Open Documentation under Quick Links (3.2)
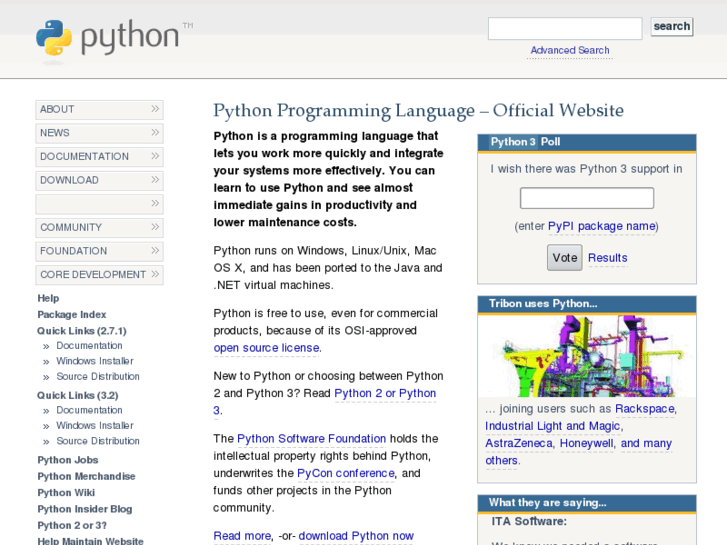727x545 pixels. [x=89, y=410]
